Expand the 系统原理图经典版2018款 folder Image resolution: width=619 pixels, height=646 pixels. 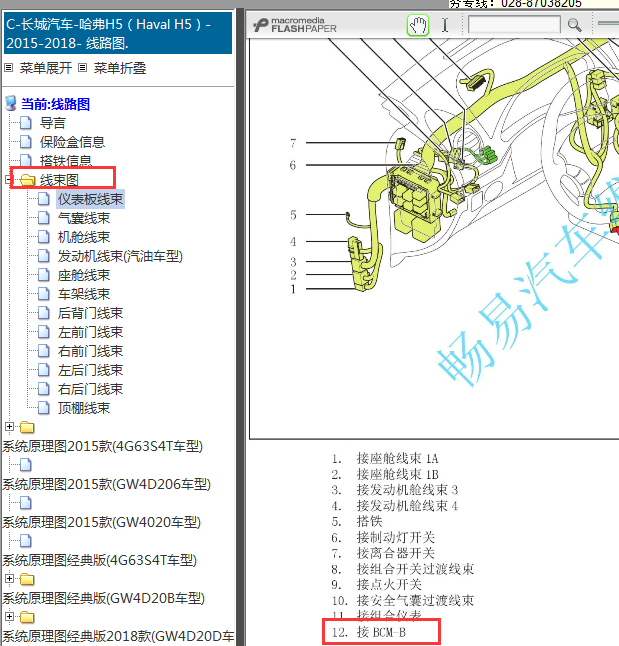coord(9,616)
